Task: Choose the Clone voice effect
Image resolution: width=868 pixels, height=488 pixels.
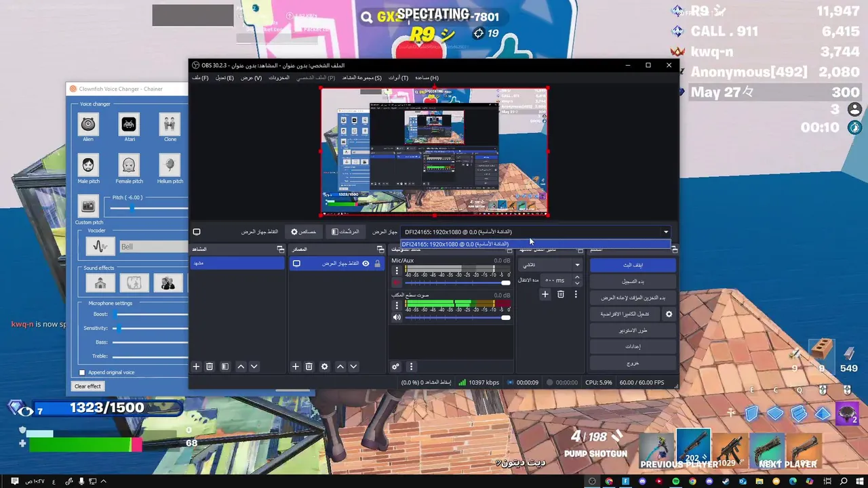Action: pos(169,124)
